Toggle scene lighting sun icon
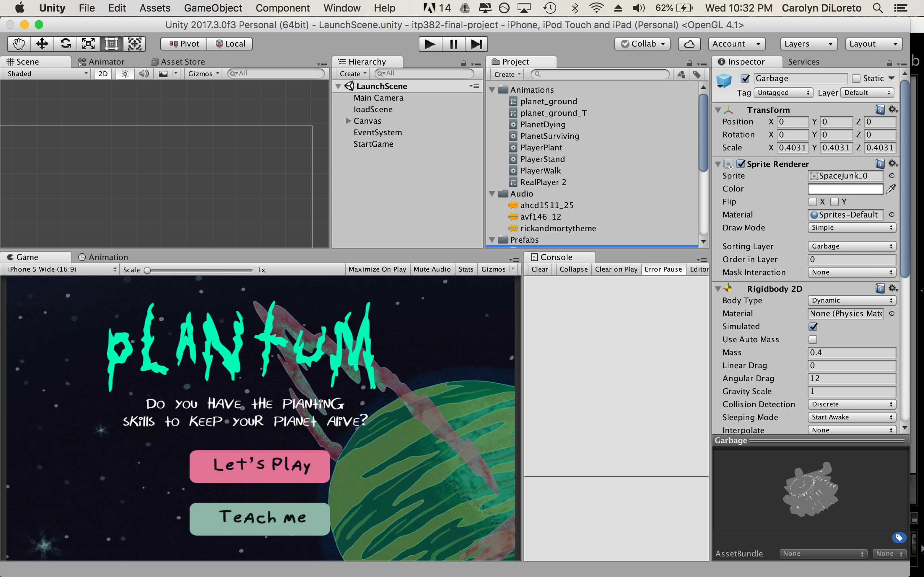The width and height of the screenshot is (924, 577). (125, 74)
